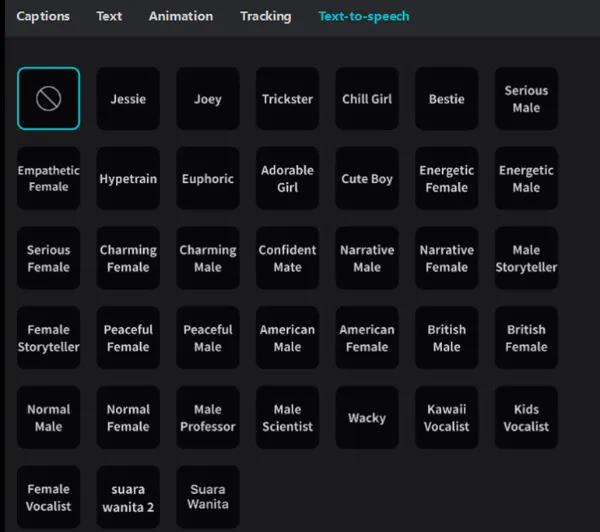Switch to the Captions tab
This screenshot has width=600, height=532.
(43, 16)
